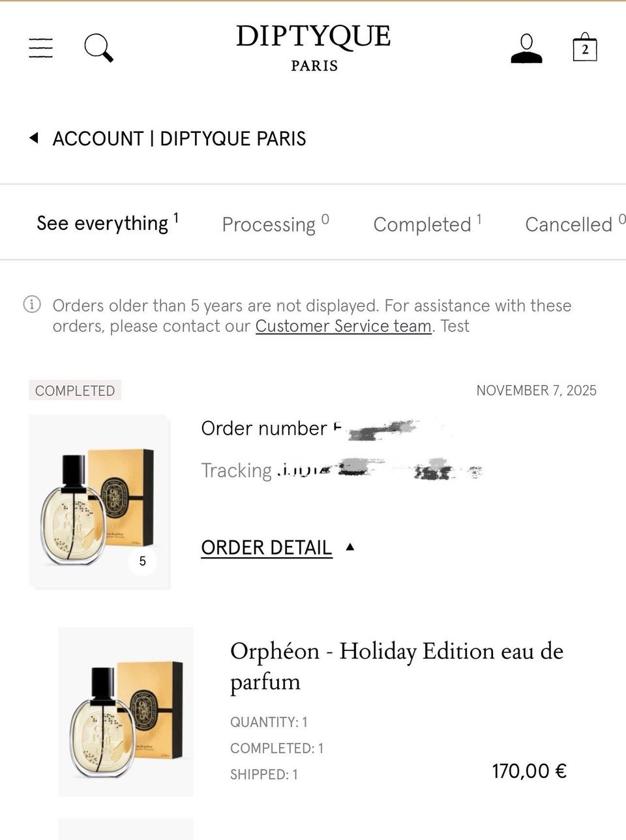Click the info icon near orders notice
Screen dimensions: 626x840
tap(32, 304)
